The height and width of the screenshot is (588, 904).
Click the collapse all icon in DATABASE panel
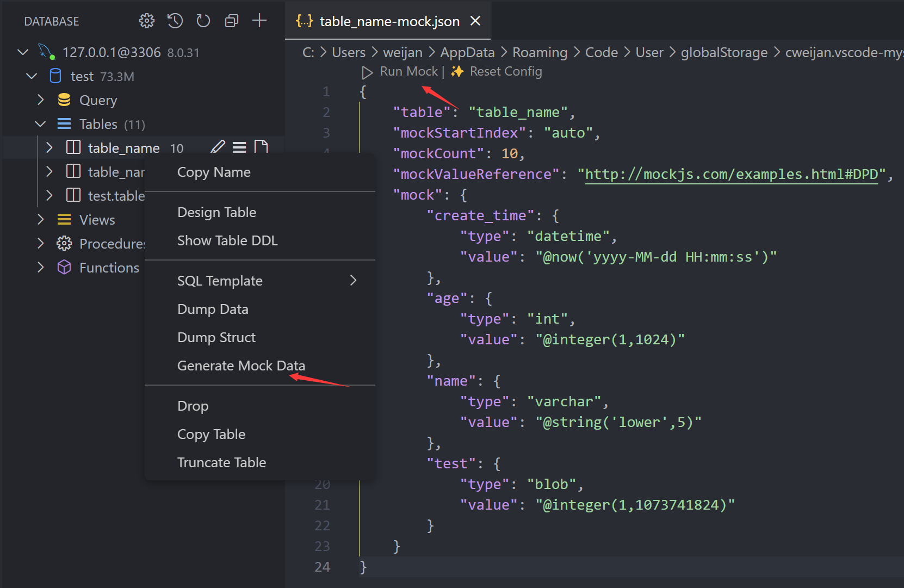click(232, 21)
